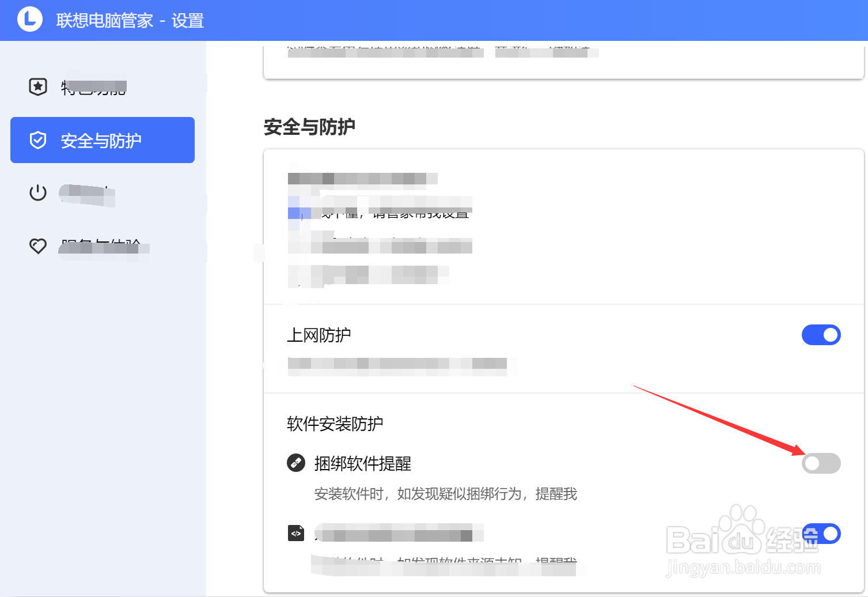Click the shield icon beside 安全与防护
This screenshot has width=868, height=597.
click(x=38, y=140)
